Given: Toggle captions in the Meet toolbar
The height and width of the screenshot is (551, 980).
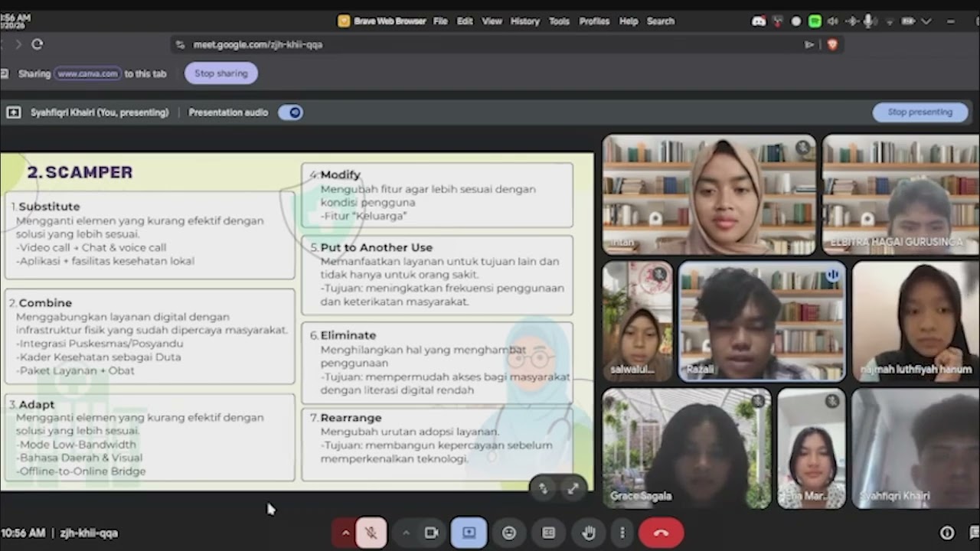Looking at the screenshot, I should click(548, 533).
